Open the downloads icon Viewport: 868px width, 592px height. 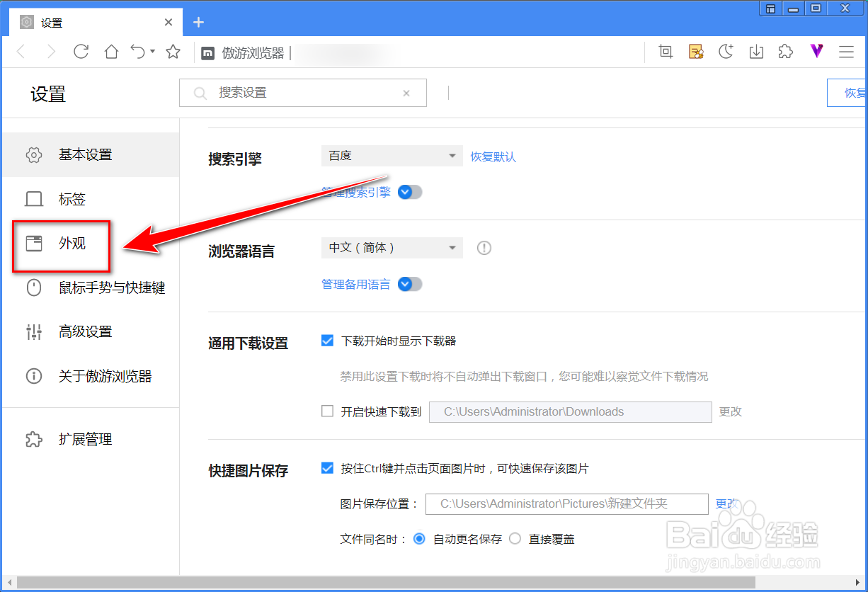click(x=756, y=52)
